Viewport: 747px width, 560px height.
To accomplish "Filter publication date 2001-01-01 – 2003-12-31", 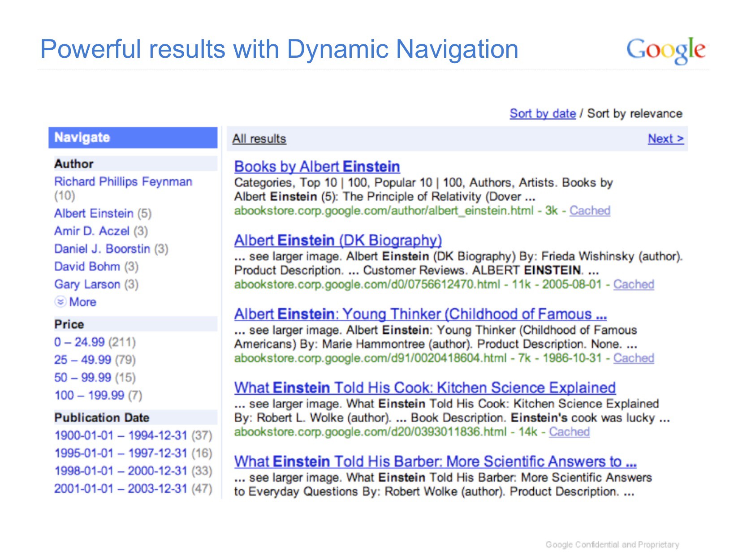I will pyautogui.click(x=121, y=489).
